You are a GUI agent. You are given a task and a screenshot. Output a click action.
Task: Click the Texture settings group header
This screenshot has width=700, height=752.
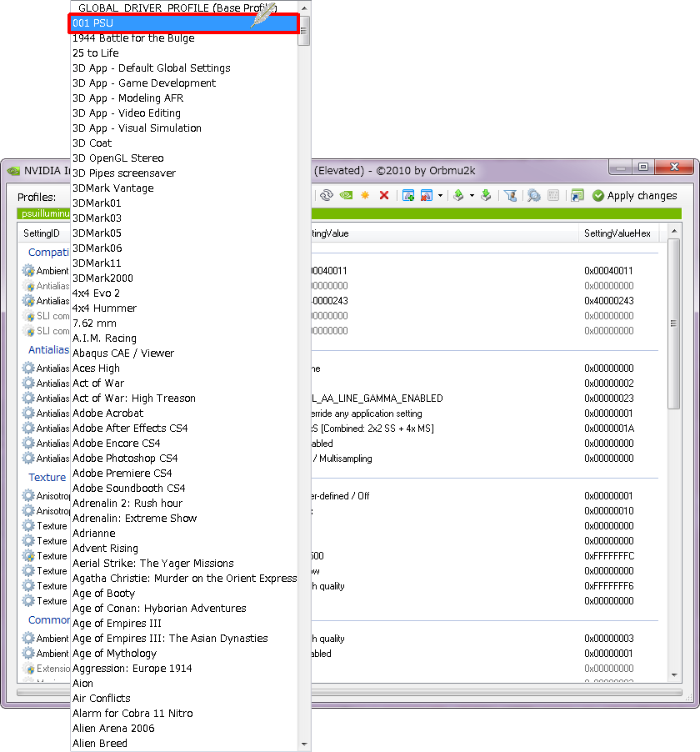[x=47, y=477]
